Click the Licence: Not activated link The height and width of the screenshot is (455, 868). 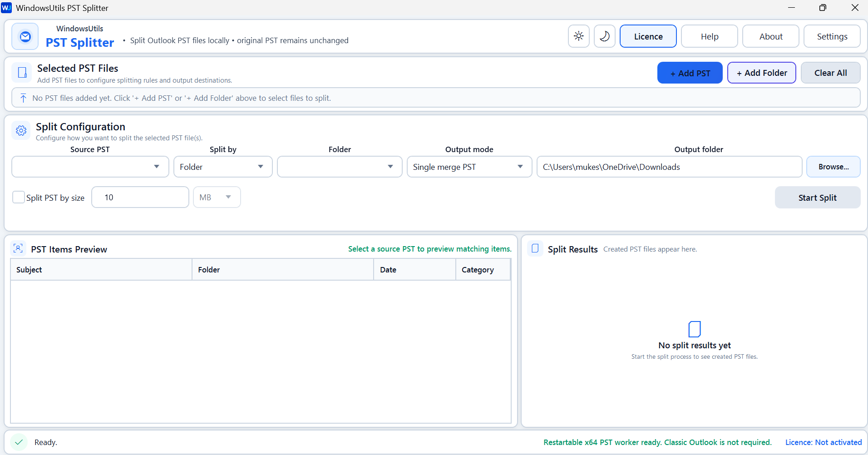824,442
